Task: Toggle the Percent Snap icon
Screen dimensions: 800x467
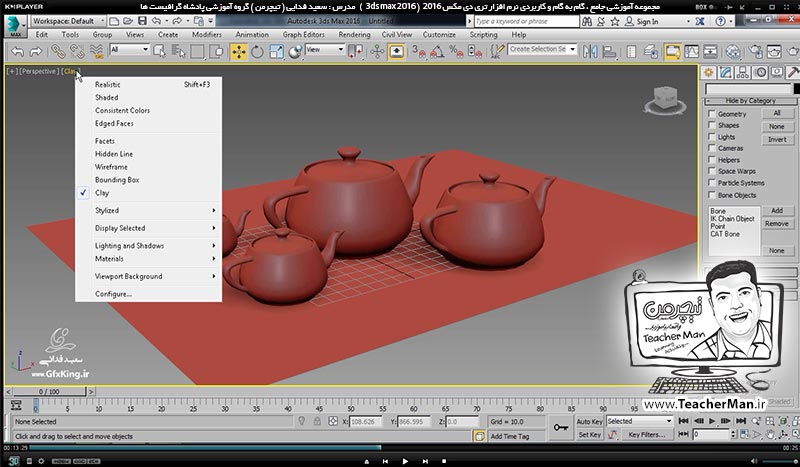Action: pyautogui.click(x=456, y=51)
